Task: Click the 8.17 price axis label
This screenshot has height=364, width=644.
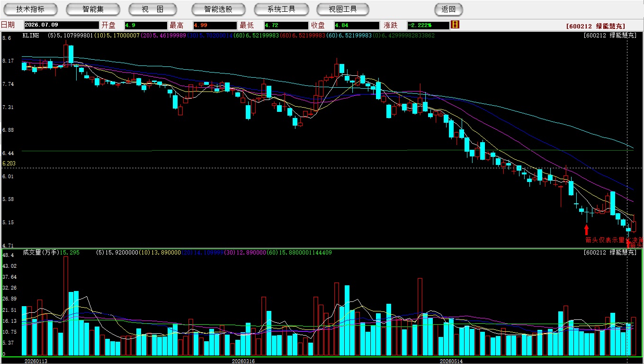Action: tap(8, 61)
